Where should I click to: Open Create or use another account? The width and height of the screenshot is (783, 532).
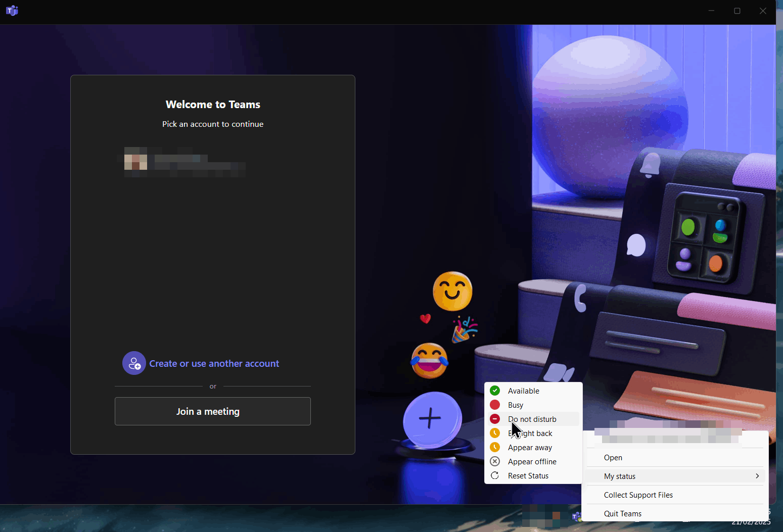(214, 363)
